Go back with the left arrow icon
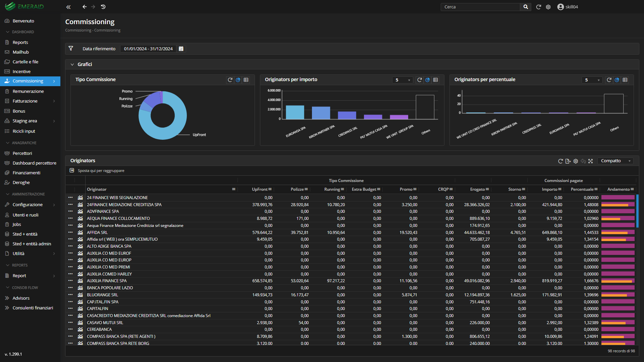 (85, 7)
